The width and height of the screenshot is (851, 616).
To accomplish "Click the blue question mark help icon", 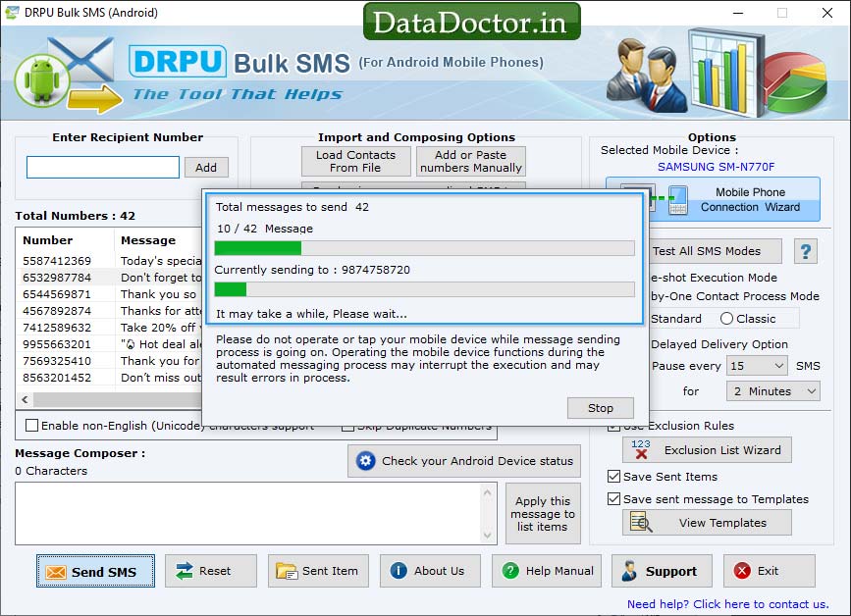I will point(806,251).
